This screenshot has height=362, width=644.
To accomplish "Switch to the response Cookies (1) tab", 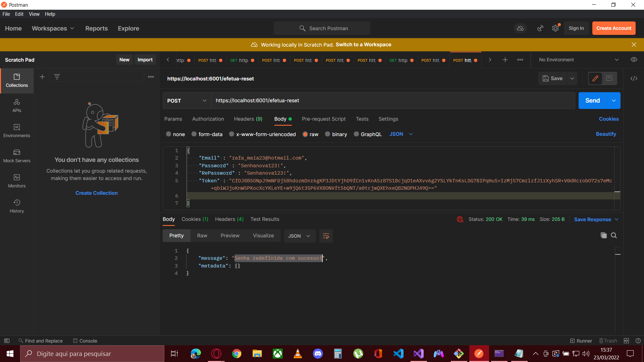I will pyautogui.click(x=195, y=219).
